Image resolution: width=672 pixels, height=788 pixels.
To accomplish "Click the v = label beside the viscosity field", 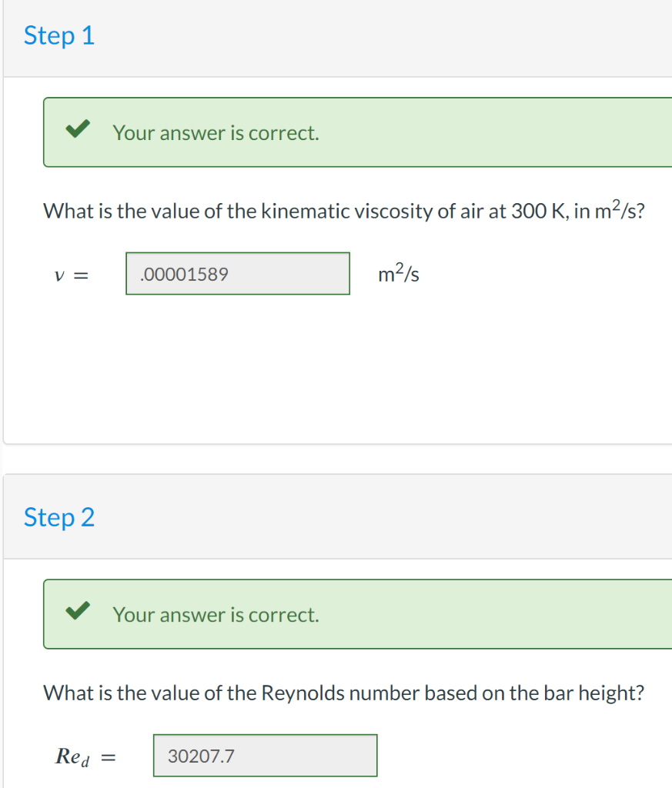I will (72, 274).
